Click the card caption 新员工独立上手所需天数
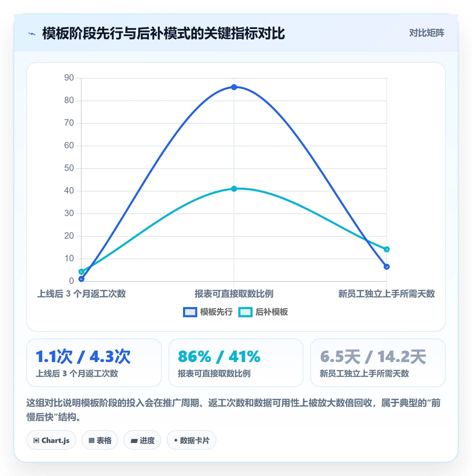 pos(364,374)
